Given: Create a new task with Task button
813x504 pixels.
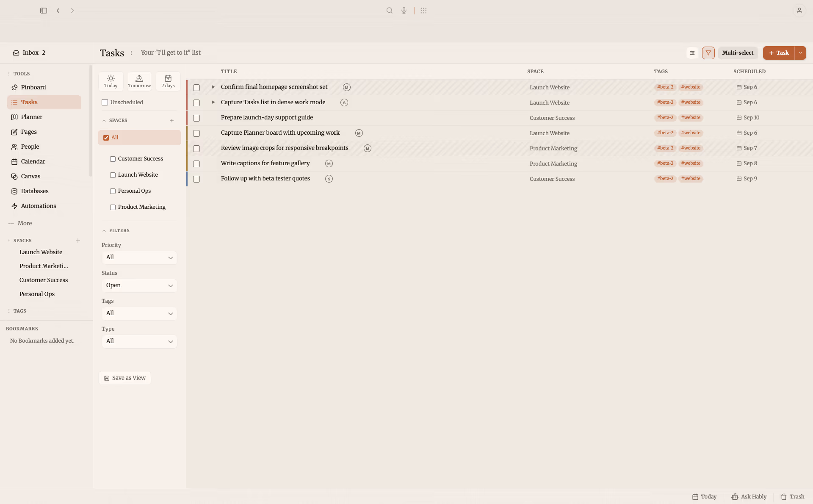Looking at the screenshot, I should 779,53.
